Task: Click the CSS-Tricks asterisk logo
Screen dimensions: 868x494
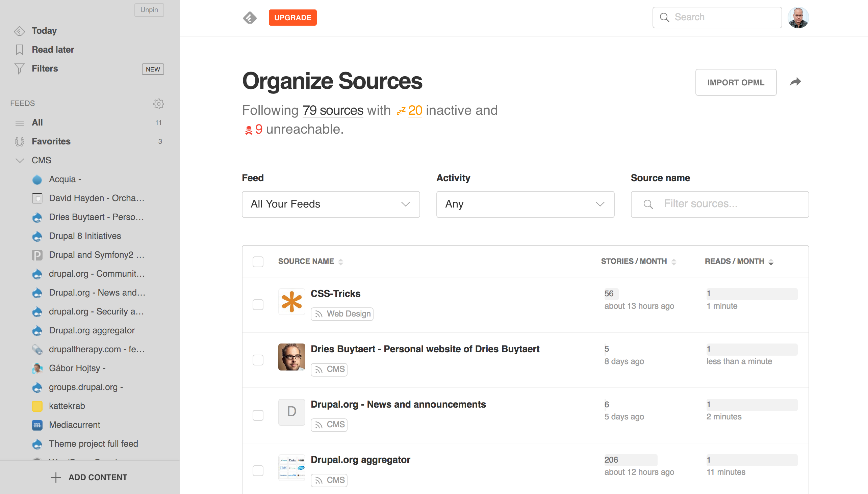Action: (292, 302)
